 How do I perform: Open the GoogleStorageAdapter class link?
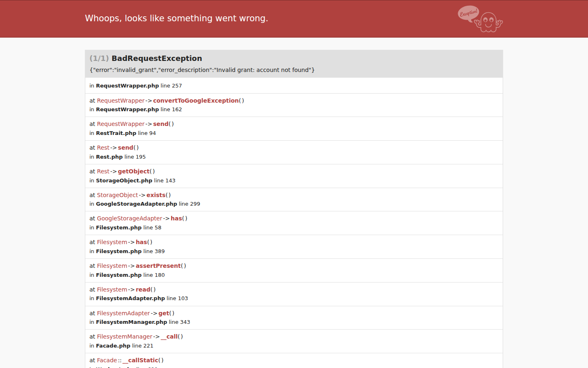(129, 218)
